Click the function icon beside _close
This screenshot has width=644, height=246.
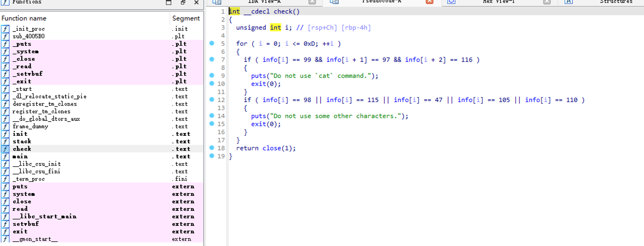coord(5,59)
